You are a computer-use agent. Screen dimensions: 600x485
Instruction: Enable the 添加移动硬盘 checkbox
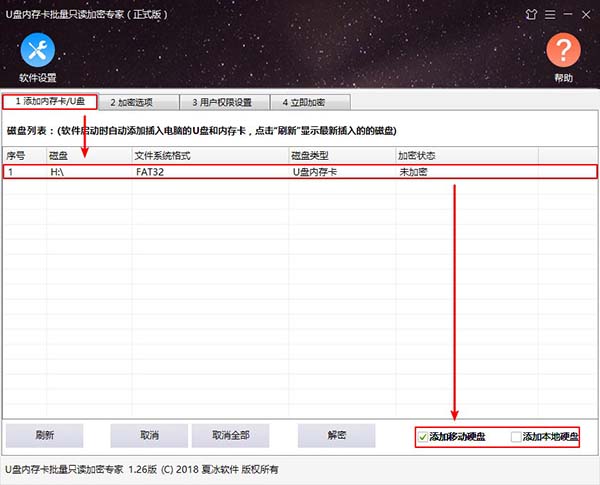pyautogui.click(x=424, y=437)
